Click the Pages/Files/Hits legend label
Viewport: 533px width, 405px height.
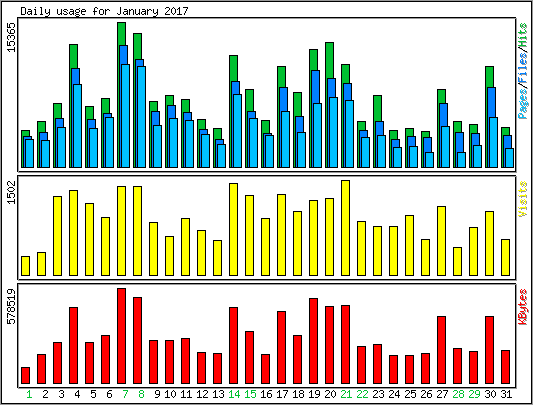coord(523,71)
